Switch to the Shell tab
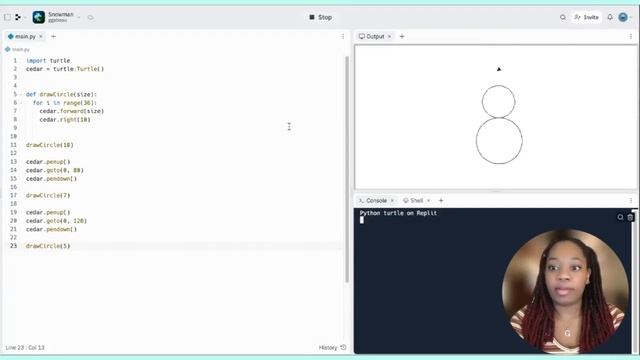 [x=413, y=200]
